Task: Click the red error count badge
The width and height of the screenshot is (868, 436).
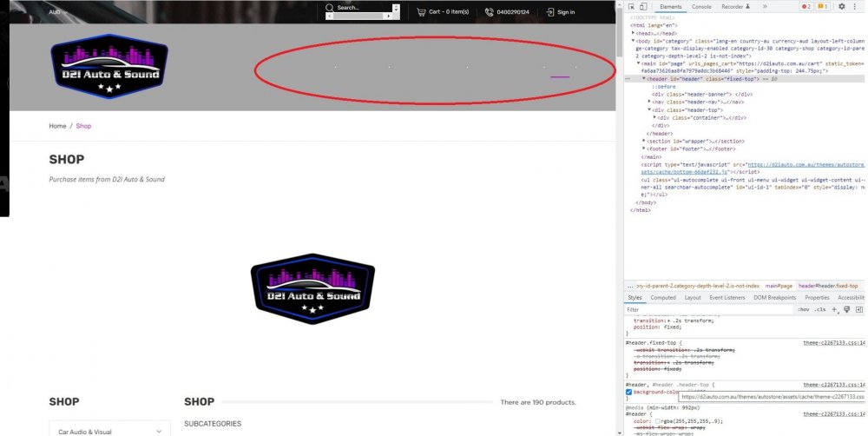Action: point(806,7)
